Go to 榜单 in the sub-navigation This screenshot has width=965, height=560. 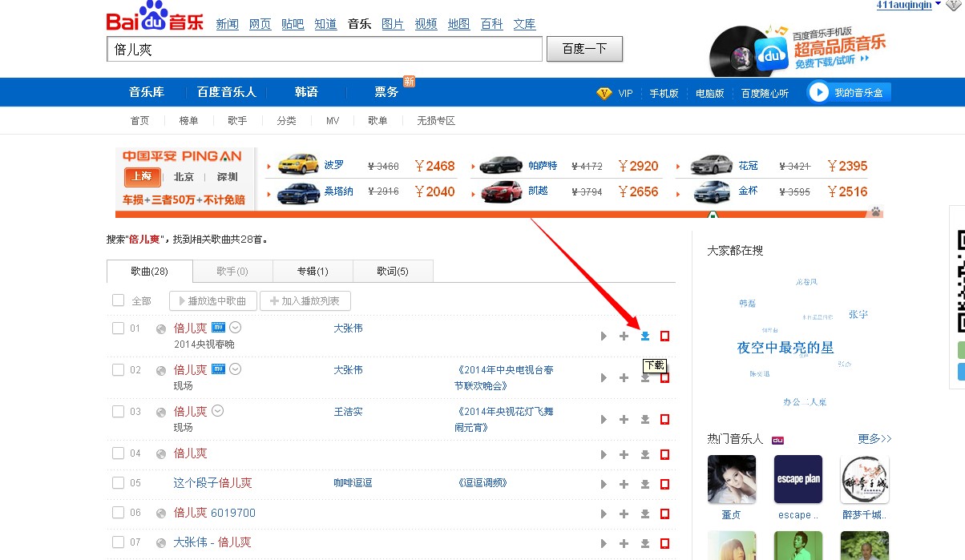(188, 121)
